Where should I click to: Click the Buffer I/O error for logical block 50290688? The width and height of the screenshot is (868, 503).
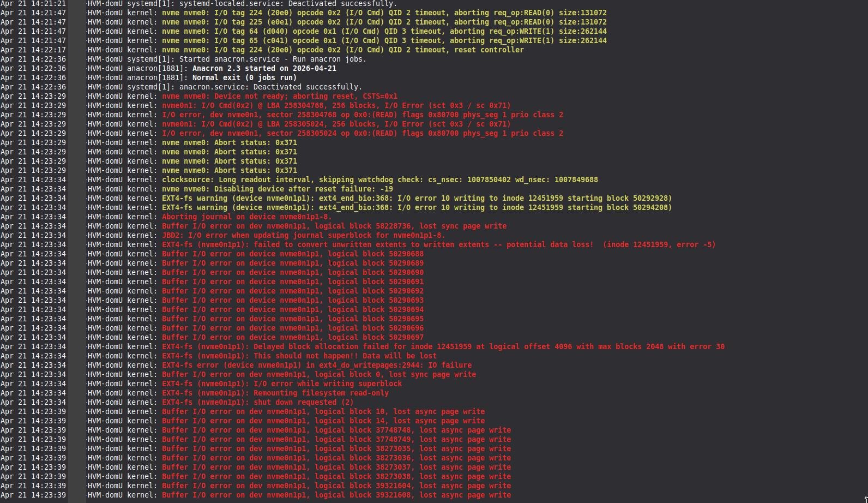coord(292,254)
